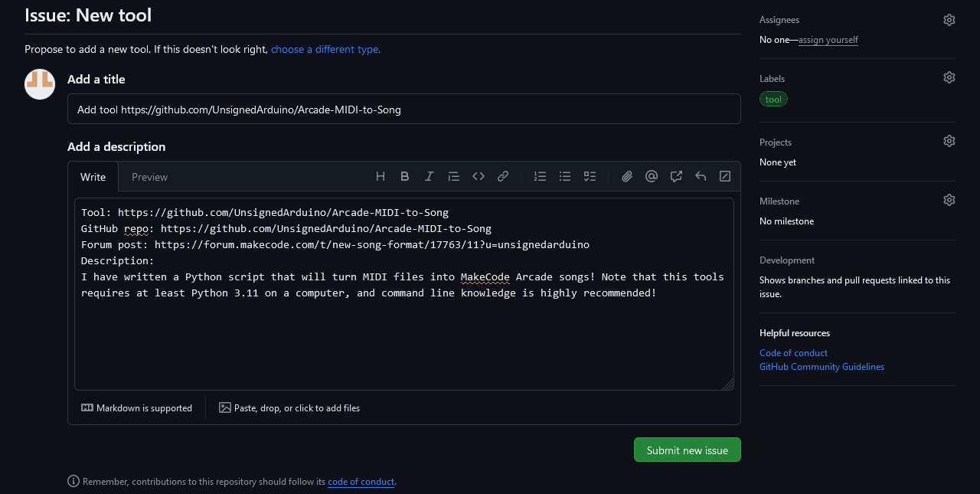Click the 'Forum post:' line in the description
This screenshot has width=980, height=494.
pyautogui.click(x=335, y=245)
